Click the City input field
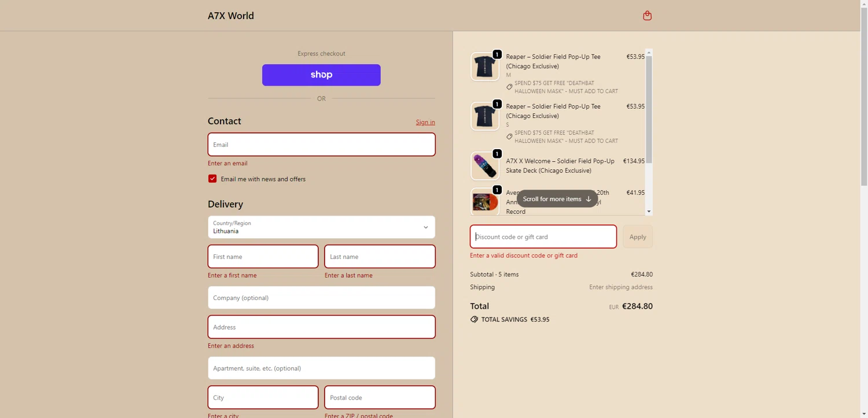This screenshot has width=868, height=418. coord(263,398)
